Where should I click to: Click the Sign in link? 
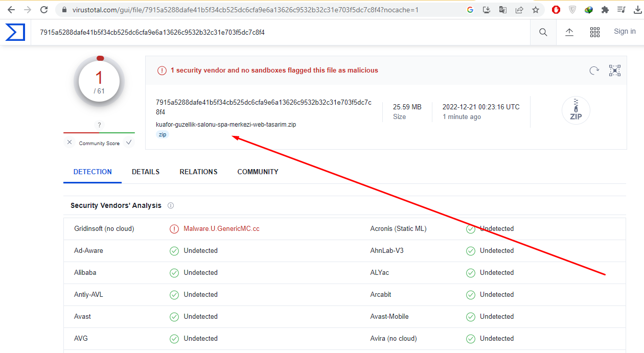(x=625, y=32)
